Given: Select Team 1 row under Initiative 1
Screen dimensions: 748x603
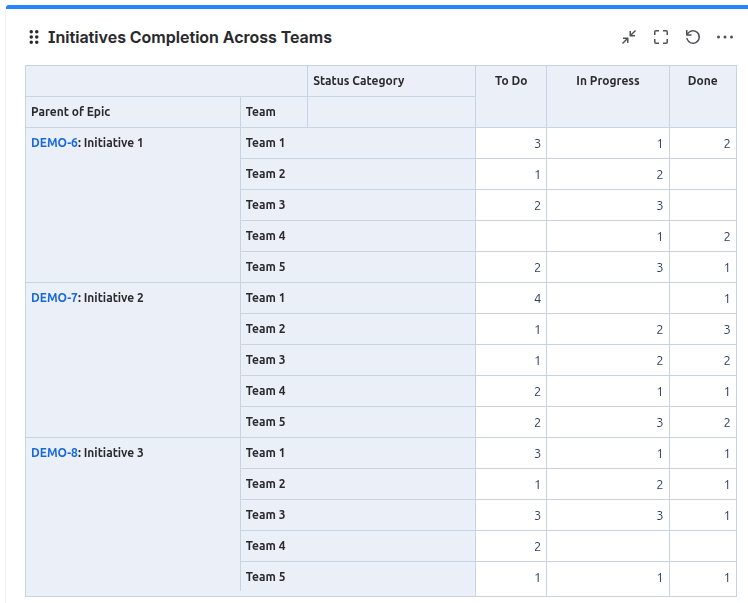Looking at the screenshot, I should pyautogui.click(x=358, y=143).
